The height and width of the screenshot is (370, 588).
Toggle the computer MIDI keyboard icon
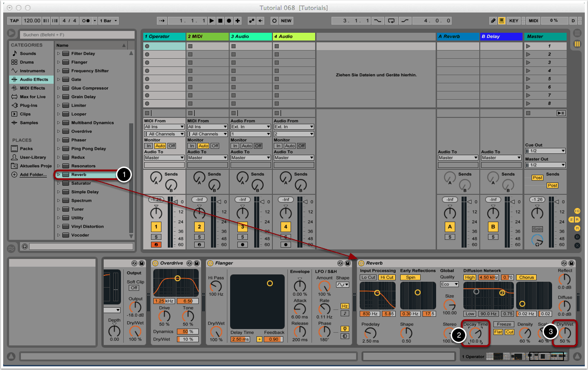pyautogui.click(x=502, y=21)
